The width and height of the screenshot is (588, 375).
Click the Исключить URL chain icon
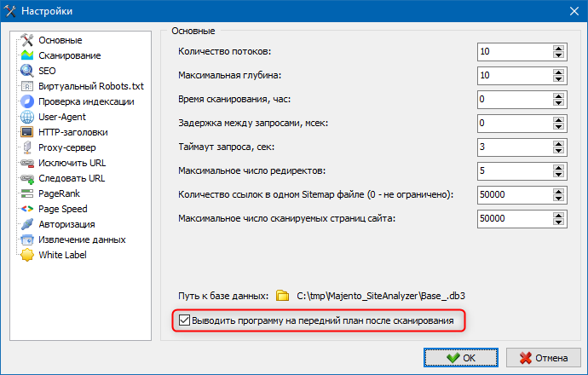[27, 163]
